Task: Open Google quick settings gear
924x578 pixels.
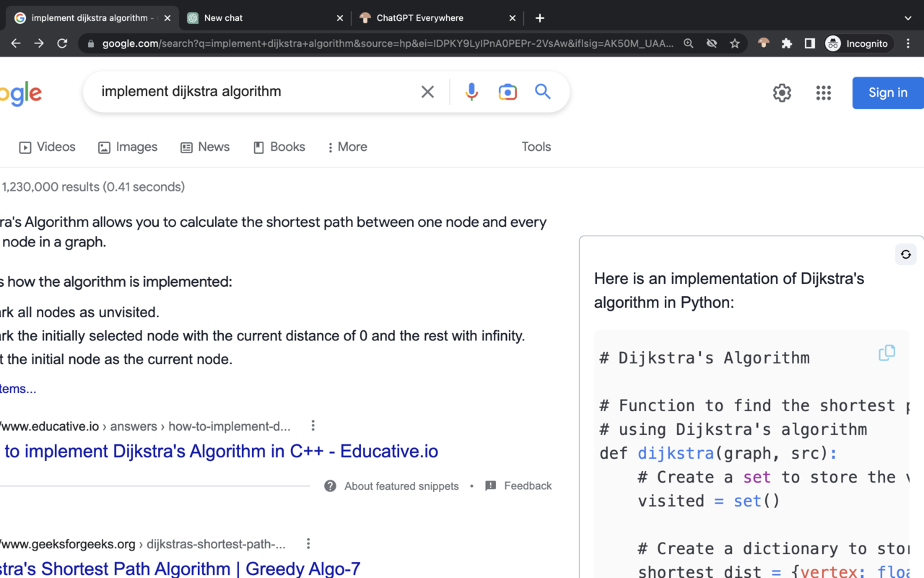Action: pyautogui.click(x=782, y=92)
